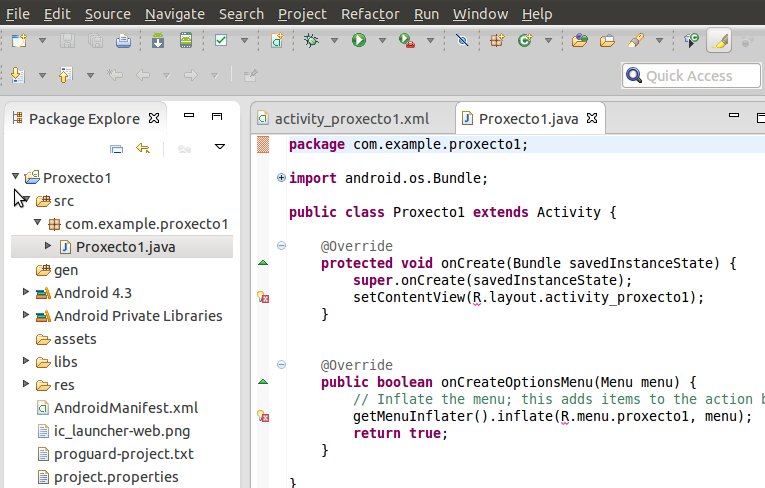Run Android Lint check icon
Viewport: 765px width, 488px height.
click(221, 40)
